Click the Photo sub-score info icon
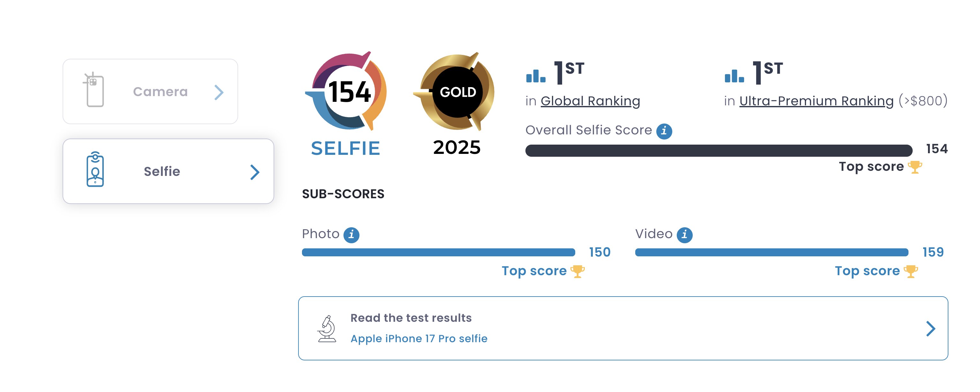This screenshot has width=980, height=392. click(351, 235)
